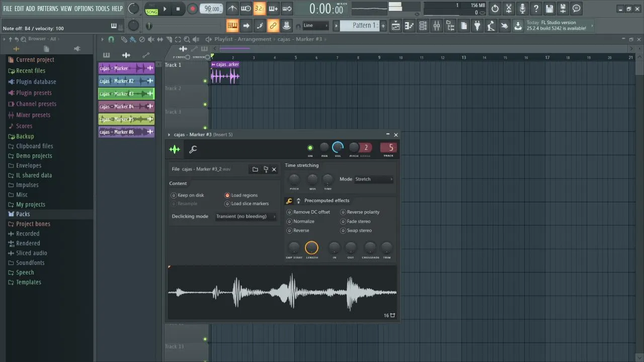
Task: Stop playback with the stop button
Action: (x=178, y=9)
